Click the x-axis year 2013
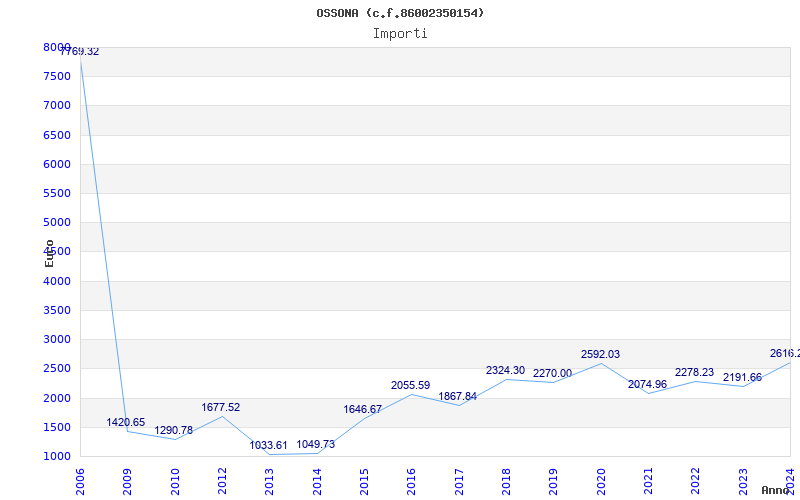The image size is (800, 500). (269, 482)
